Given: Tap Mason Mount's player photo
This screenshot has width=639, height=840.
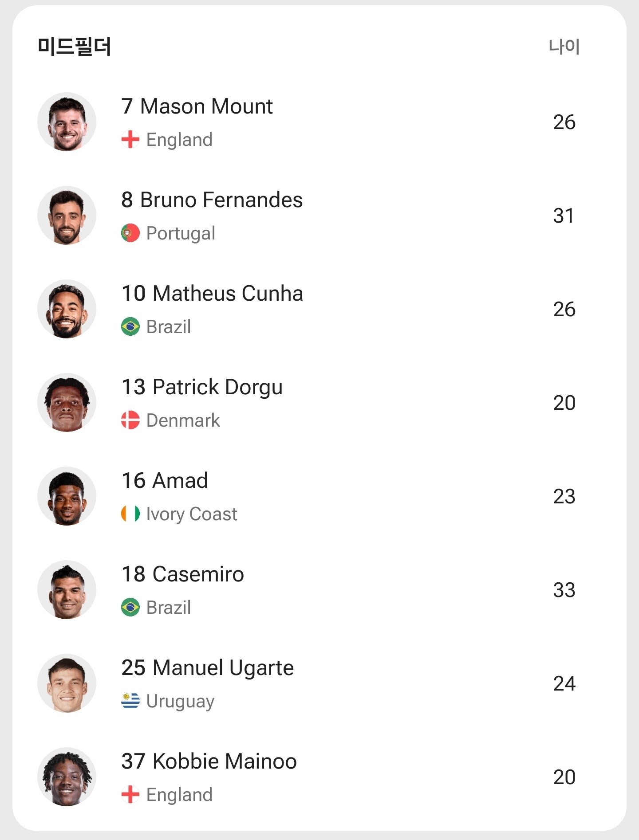Looking at the screenshot, I should tap(67, 122).
